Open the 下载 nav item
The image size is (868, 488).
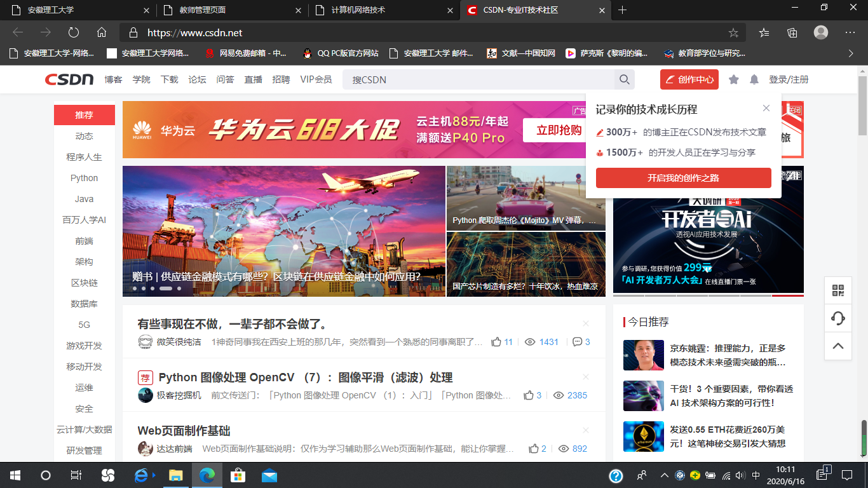click(170, 79)
